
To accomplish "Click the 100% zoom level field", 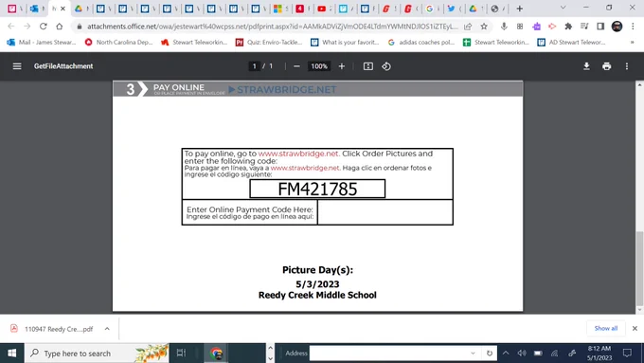I will [319, 66].
